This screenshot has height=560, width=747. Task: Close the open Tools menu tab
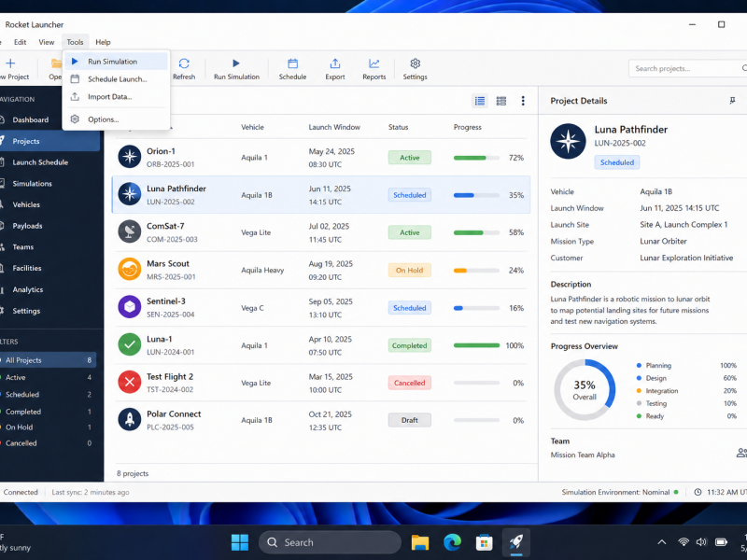coord(75,42)
